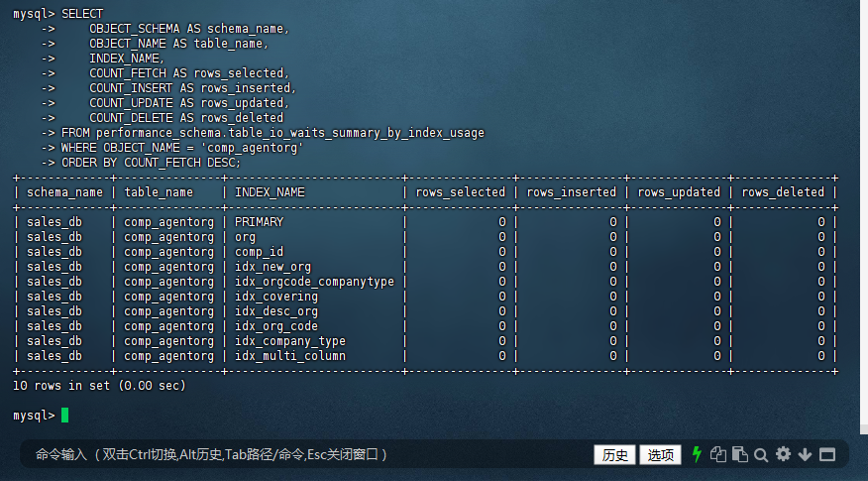Click the green lightning quick-command icon
This screenshot has height=481, width=868.
697,454
